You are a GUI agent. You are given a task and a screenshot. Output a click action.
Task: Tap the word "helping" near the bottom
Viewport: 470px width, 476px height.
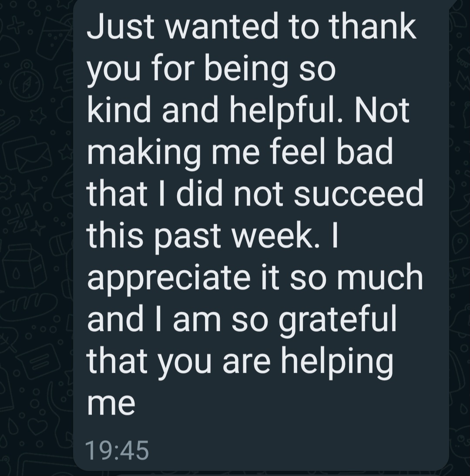[337, 363]
